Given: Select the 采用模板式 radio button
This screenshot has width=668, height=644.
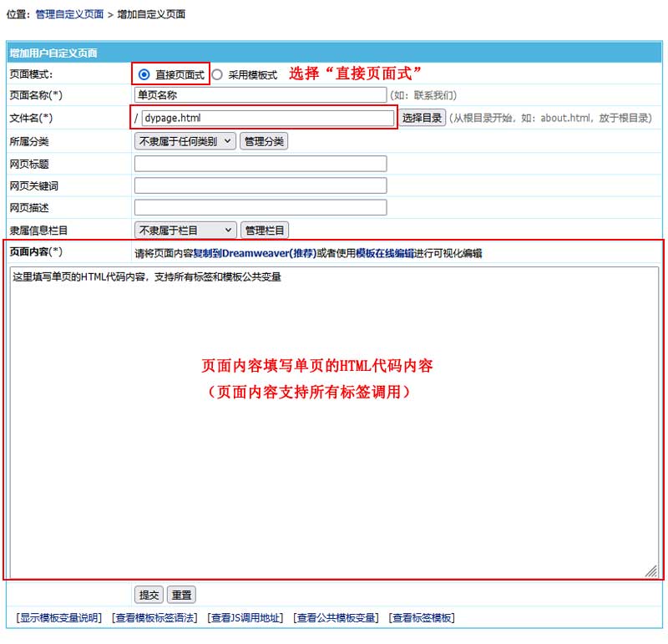Looking at the screenshot, I should pyautogui.click(x=217, y=74).
